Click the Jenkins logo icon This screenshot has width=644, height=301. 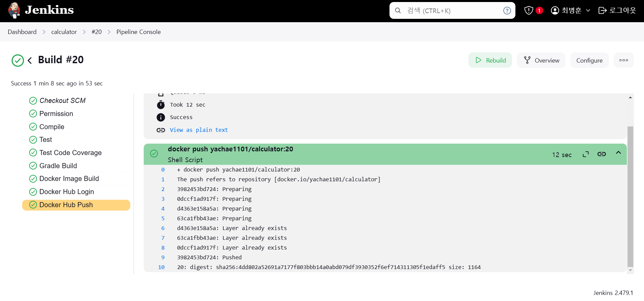[14, 10]
